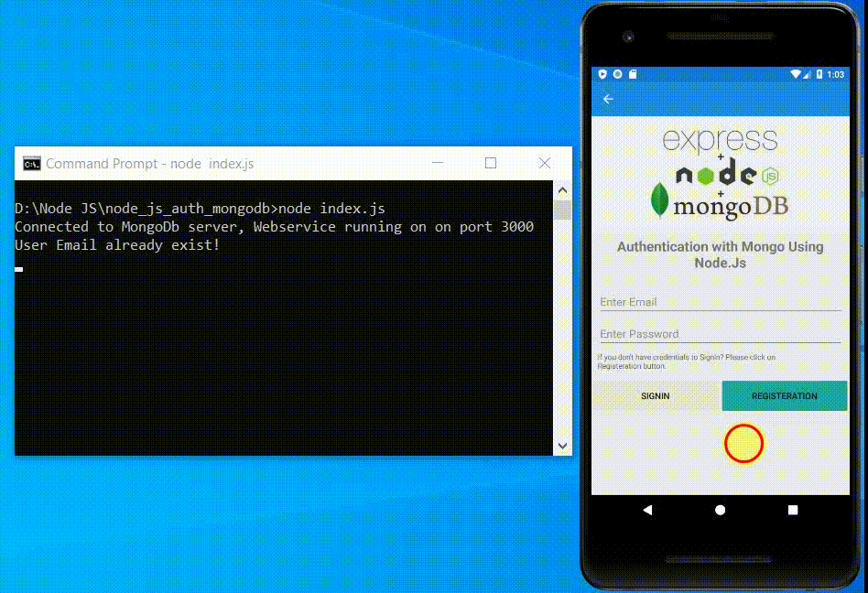Maximize the Command Prompt window

point(491,163)
